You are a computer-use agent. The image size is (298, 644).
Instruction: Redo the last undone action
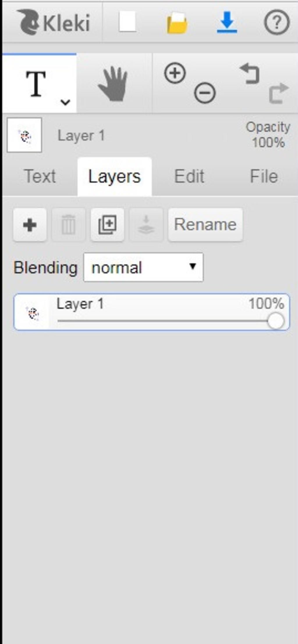279,93
